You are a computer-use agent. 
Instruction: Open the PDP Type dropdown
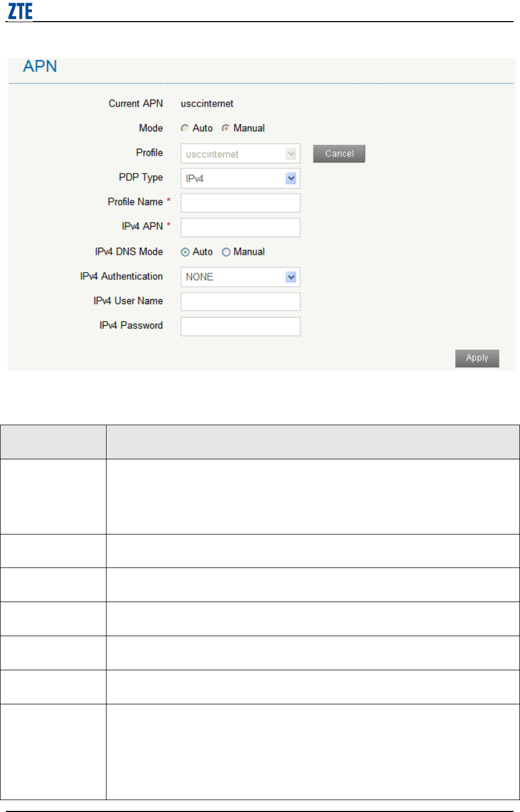(241, 178)
